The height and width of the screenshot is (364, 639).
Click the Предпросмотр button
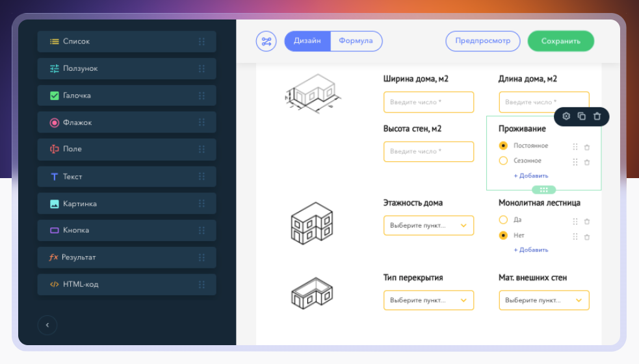[x=482, y=41]
